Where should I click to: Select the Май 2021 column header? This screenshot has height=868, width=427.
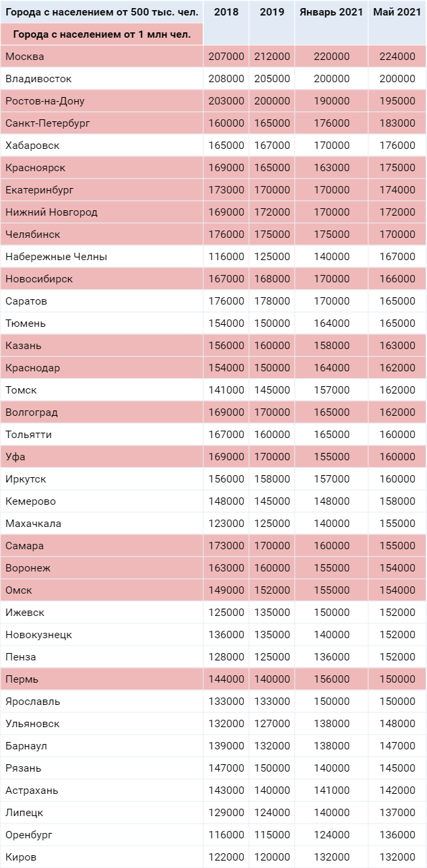(x=397, y=12)
